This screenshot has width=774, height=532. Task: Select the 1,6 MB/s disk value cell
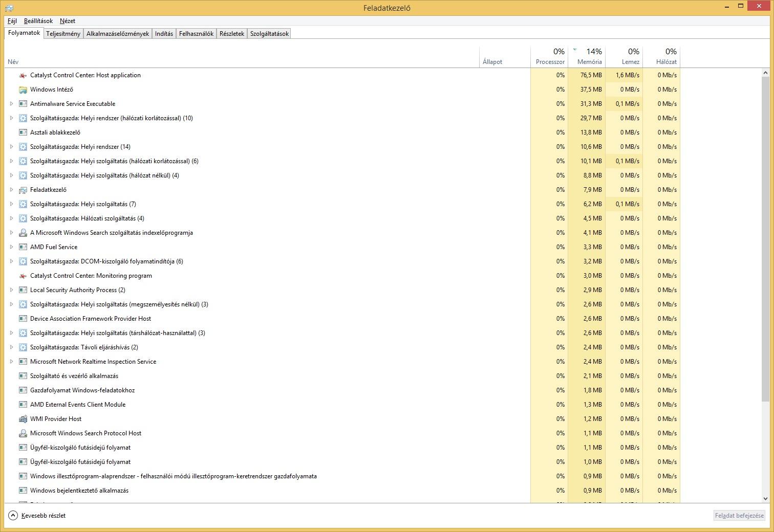click(624, 75)
